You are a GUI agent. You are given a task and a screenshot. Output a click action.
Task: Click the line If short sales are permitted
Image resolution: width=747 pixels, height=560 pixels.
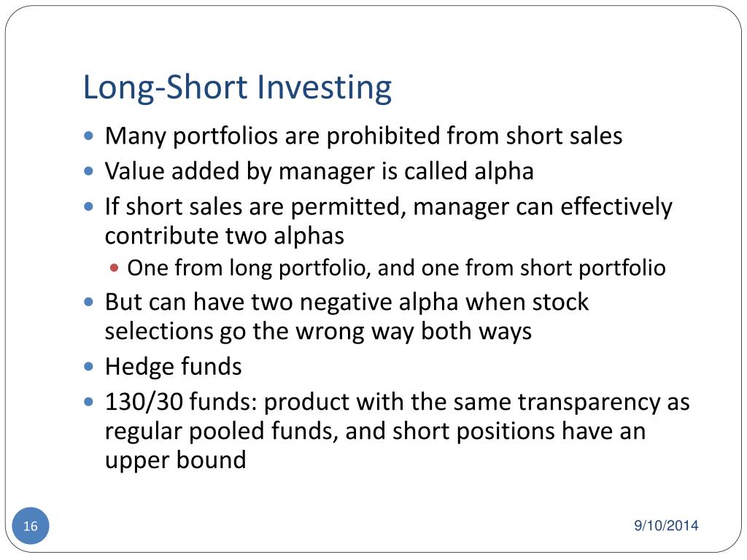pos(388,207)
